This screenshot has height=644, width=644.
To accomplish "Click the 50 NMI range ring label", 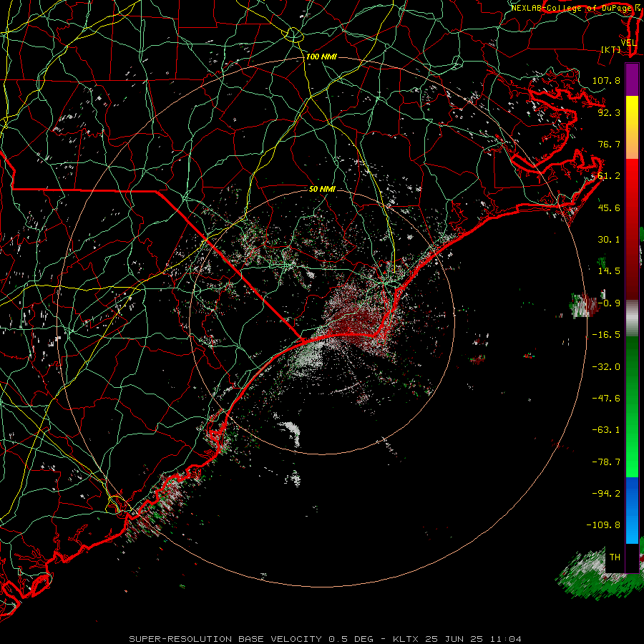I will 322,189.
